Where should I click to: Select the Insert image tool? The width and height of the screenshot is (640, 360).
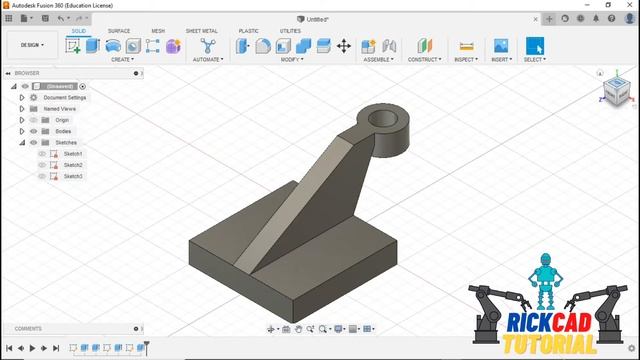pos(501,46)
